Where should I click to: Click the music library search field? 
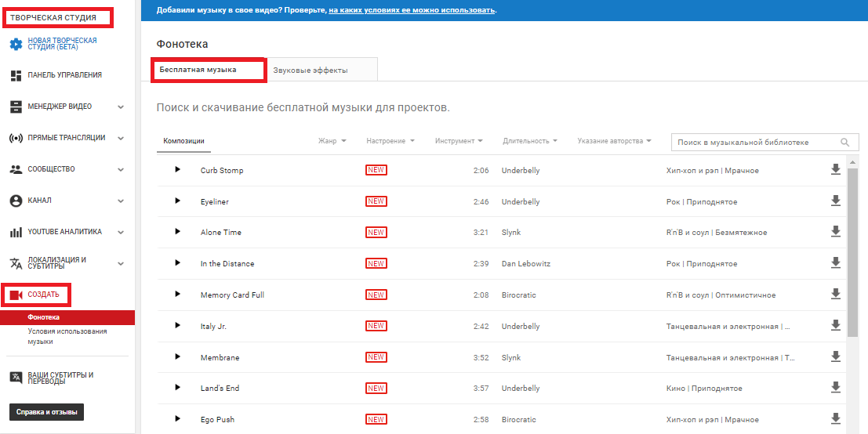[x=753, y=143]
